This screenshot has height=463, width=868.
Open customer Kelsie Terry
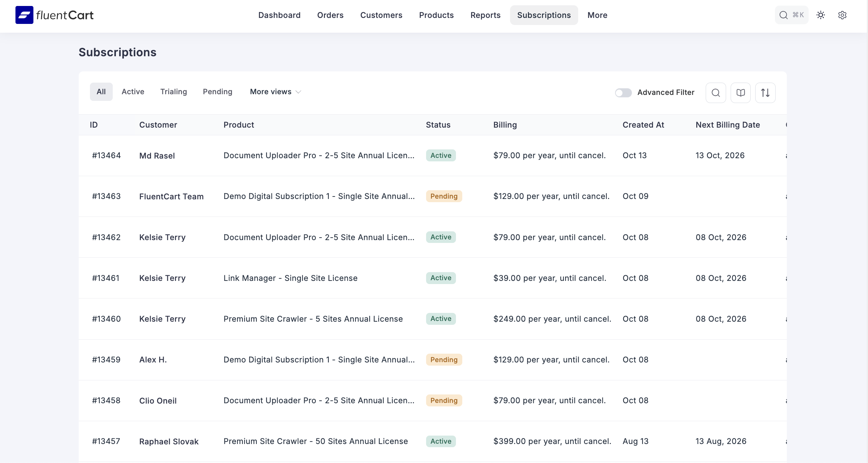coord(162,237)
